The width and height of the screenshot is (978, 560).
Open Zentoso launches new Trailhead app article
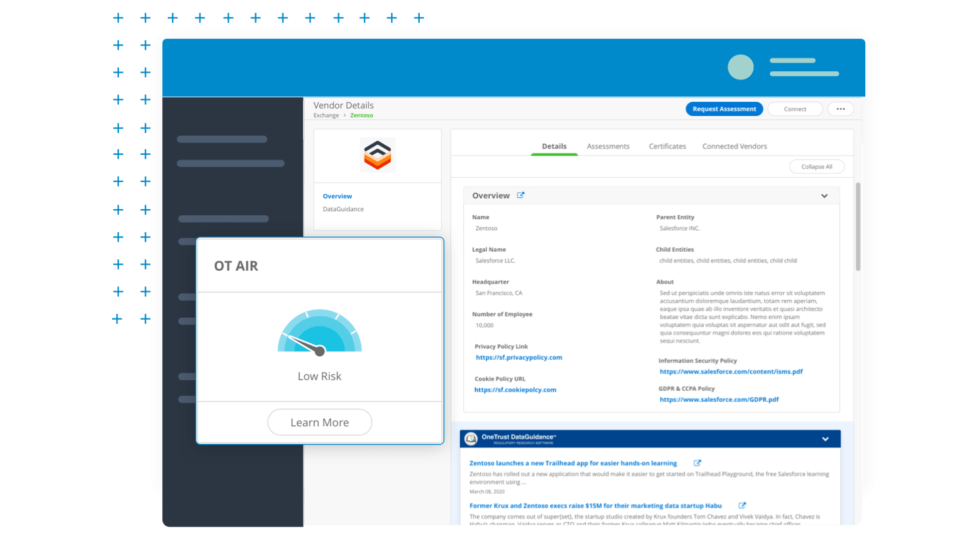pyautogui.click(x=575, y=463)
